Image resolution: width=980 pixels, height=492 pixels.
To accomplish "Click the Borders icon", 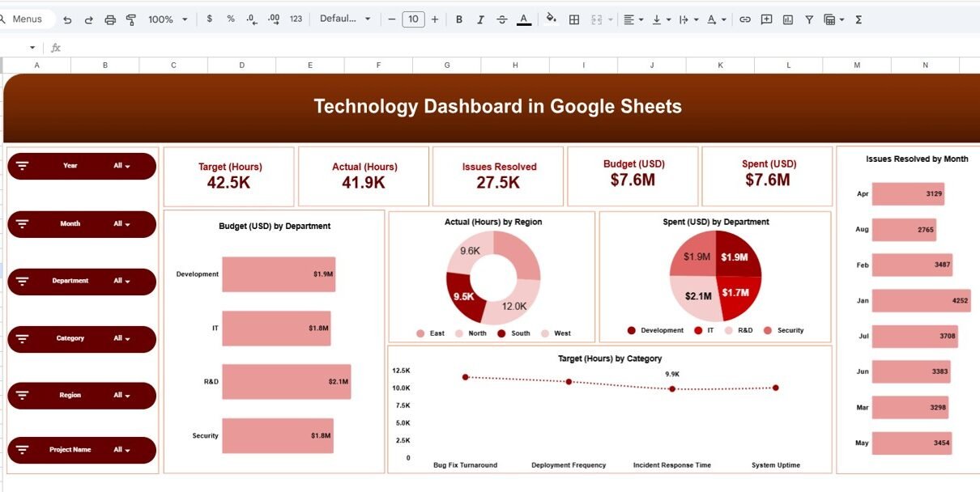I will [x=574, y=19].
